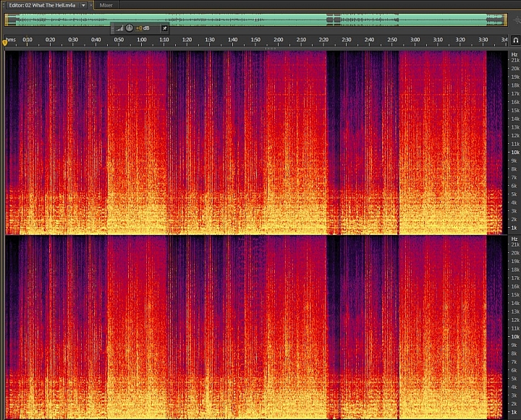Click the yellow playhead marker at start
The height and width of the screenshot is (420, 521).
pyautogui.click(x=4, y=43)
